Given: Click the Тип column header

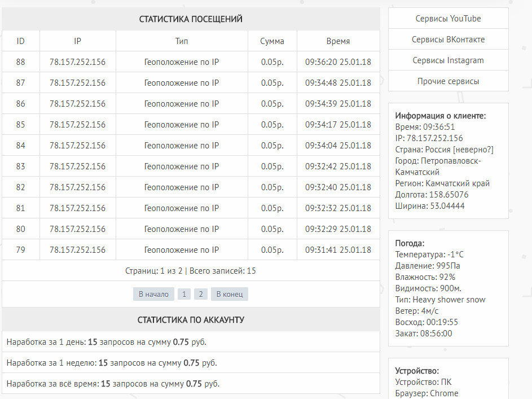Looking at the screenshot, I should coord(182,41).
